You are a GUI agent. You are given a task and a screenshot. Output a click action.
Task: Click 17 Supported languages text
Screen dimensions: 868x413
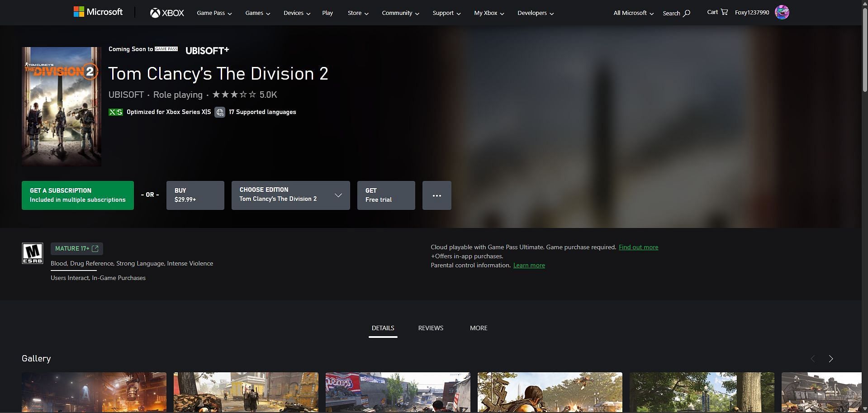(x=262, y=112)
